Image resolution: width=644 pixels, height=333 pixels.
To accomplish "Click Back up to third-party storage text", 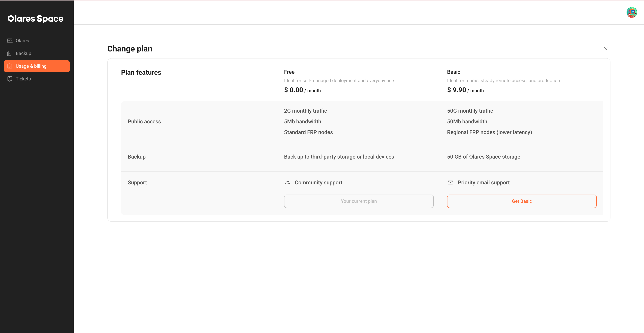I will point(339,157).
